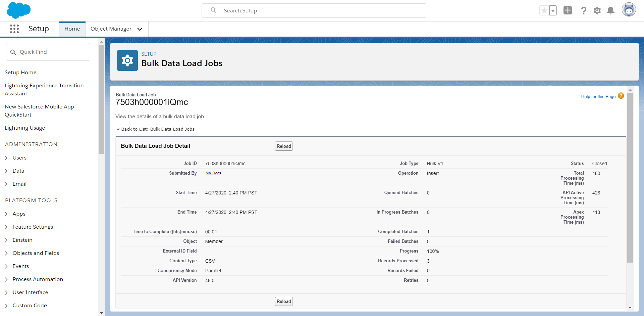The width and height of the screenshot is (644, 316).
Task: Click the detail panel scroll down arrow
Action: [630, 308]
